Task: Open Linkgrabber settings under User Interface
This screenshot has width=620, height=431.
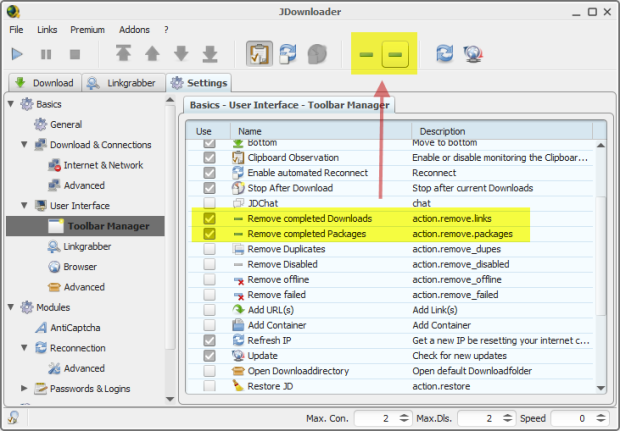Action: coord(79,246)
